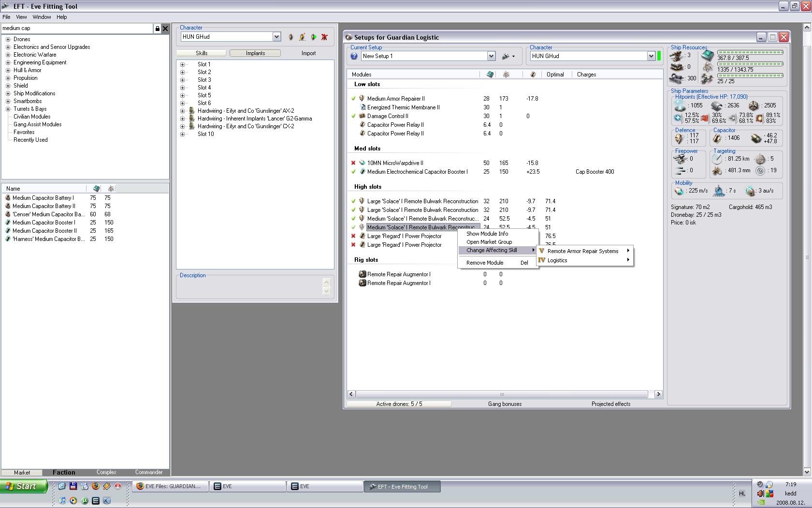Viewport: 812px width, 508px height.
Task: Click the blue question mark setup icon
Action: coord(354,56)
